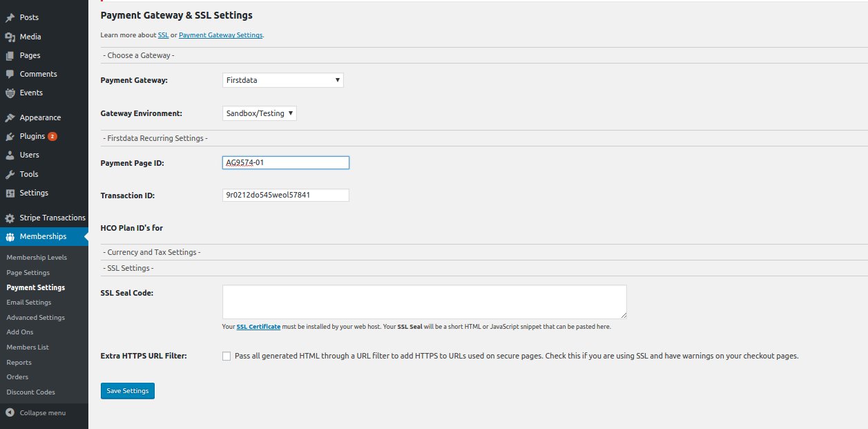Open Plugins via the plug icon

10,136
